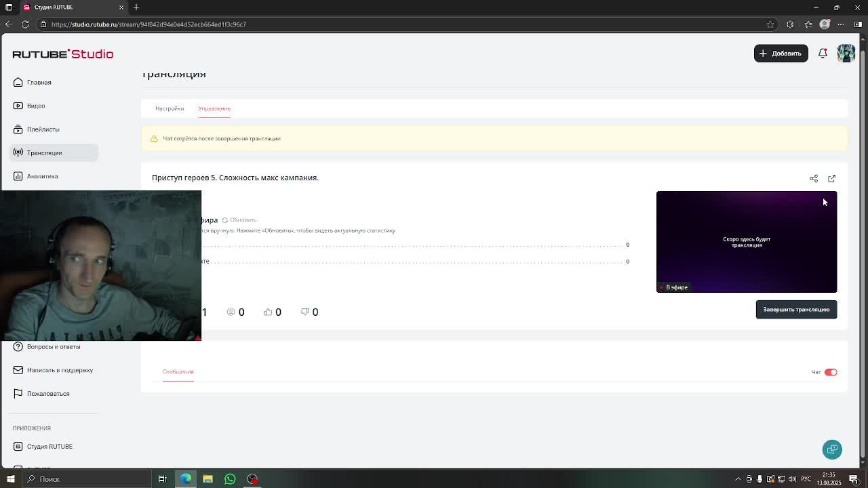The width and height of the screenshot is (868, 488).
Task: Click the playlist icon beside Плейлисты
Action: tap(18, 129)
